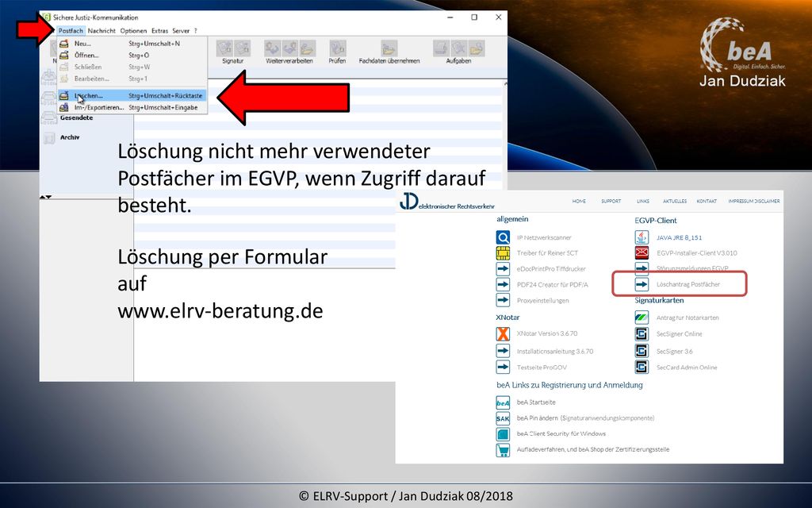Open the question mark help menu
Screen dimensions: 812x508
point(196,31)
